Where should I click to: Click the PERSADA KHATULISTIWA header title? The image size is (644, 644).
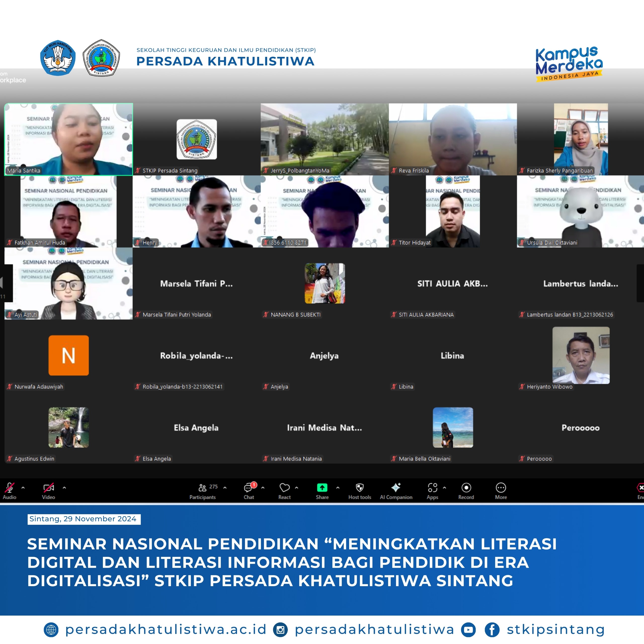pos(225,61)
